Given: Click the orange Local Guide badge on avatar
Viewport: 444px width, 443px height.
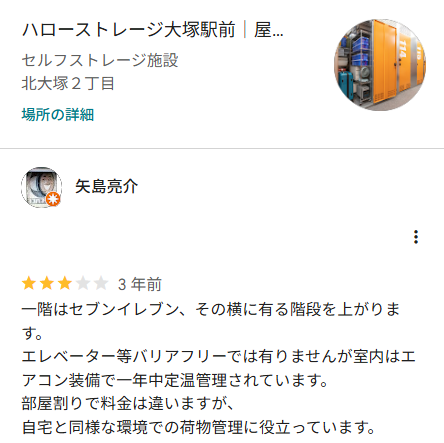Looking at the screenshot, I should pos(53,199).
